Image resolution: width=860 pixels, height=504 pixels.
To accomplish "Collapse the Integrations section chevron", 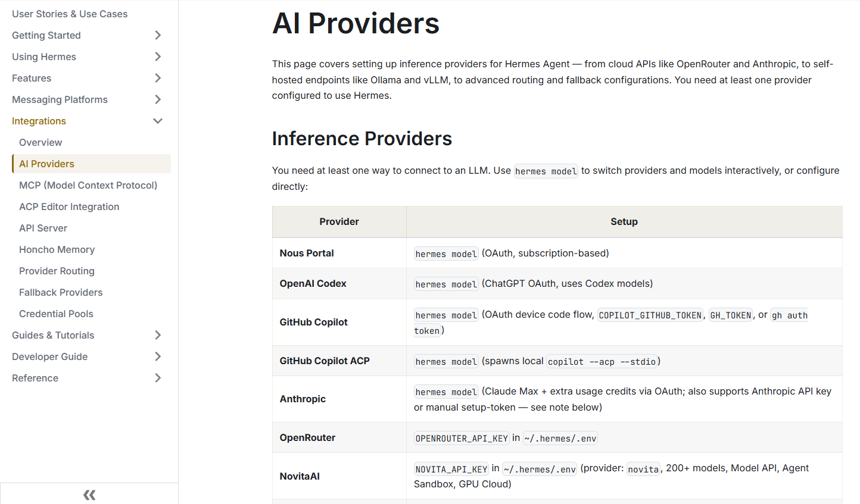I will 158,121.
